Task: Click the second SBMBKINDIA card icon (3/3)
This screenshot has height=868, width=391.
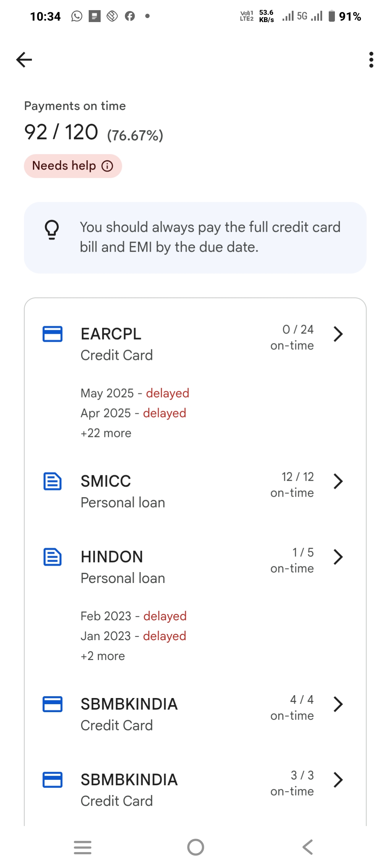Action: pos(52,780)
